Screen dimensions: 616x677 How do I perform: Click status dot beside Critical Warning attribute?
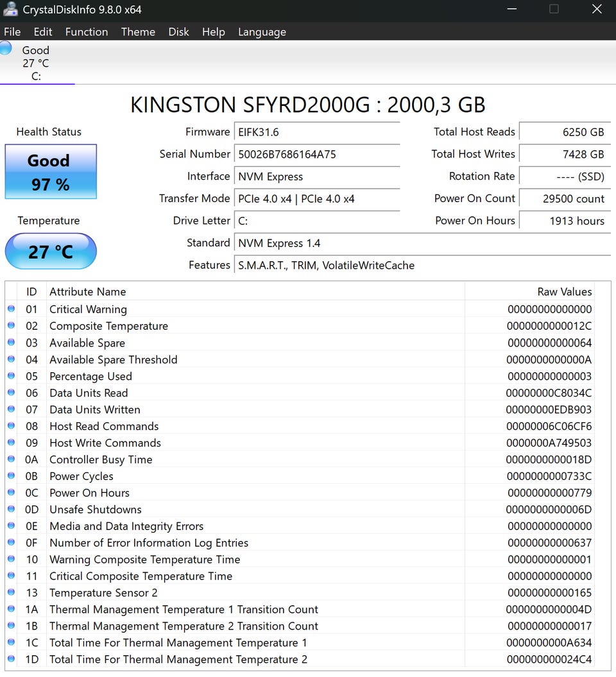[x=11, y=309]
